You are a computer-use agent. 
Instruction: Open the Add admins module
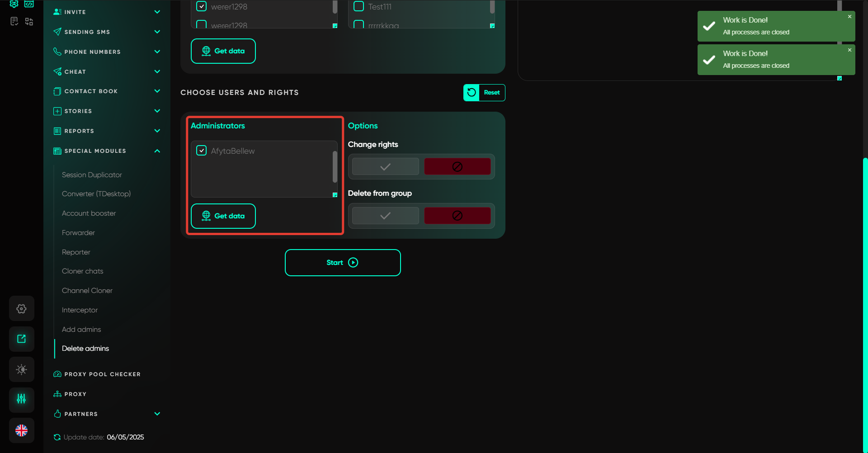81,330
